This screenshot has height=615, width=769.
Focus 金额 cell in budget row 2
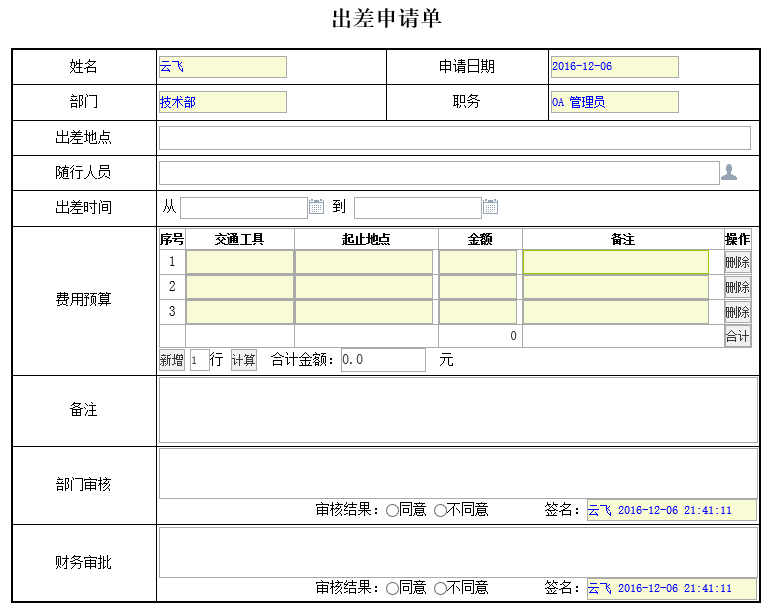point(478,287)
